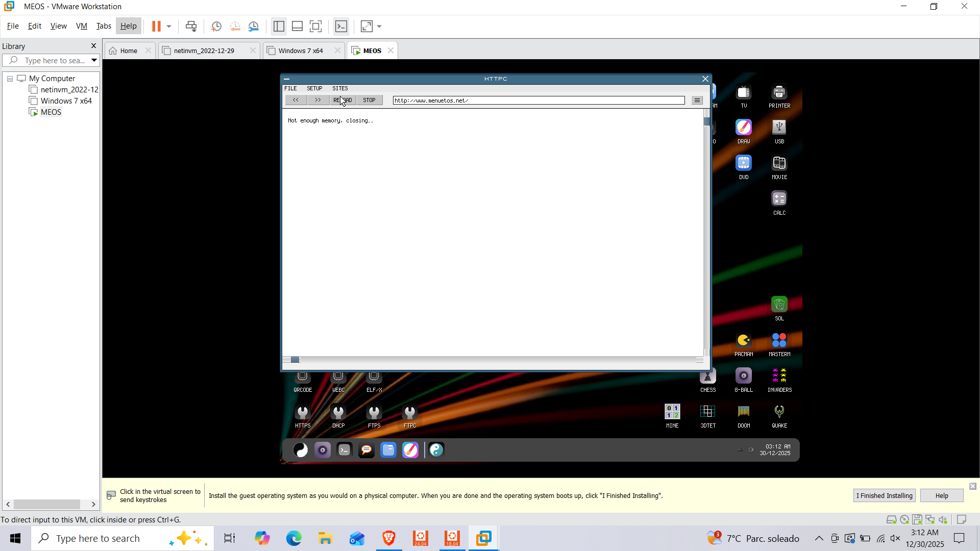This screenshot has width=980, height=551.
Task: Launch the DOOM game icon
Action: click(x=744, y=412)
